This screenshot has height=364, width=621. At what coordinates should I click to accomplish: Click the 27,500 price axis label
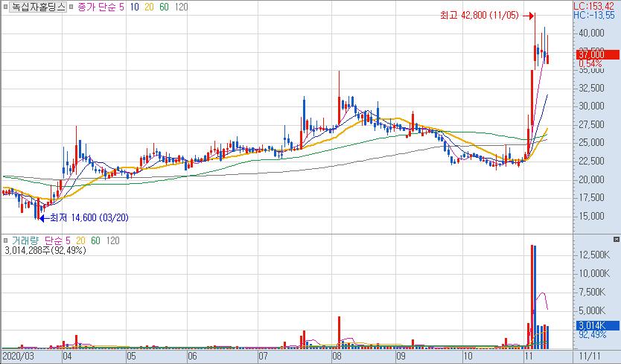[592, 124]
